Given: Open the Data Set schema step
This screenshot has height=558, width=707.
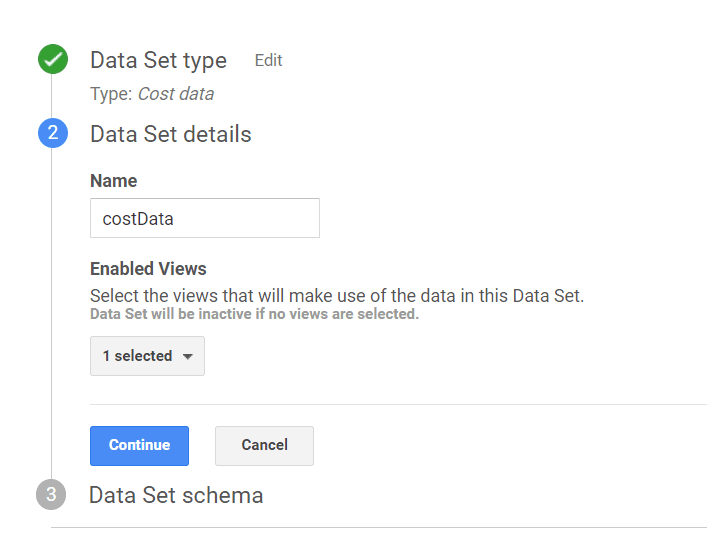Looking at the screenshot, I should pyautogui.click(x=176, y=495).
